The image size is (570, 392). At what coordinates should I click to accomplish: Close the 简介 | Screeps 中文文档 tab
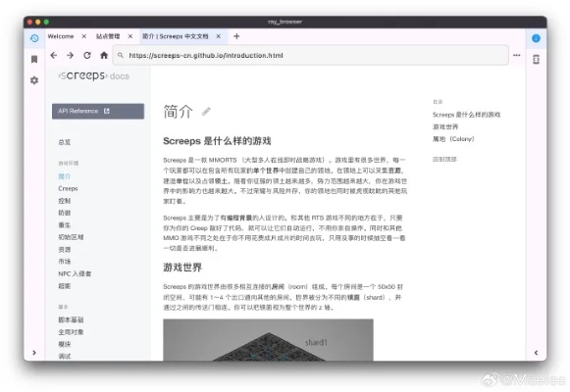pyautogui.click(x=219, y=36)
